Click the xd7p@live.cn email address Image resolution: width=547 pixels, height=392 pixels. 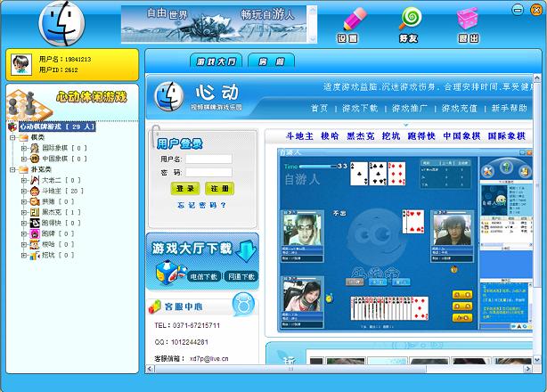click(209, 358)
